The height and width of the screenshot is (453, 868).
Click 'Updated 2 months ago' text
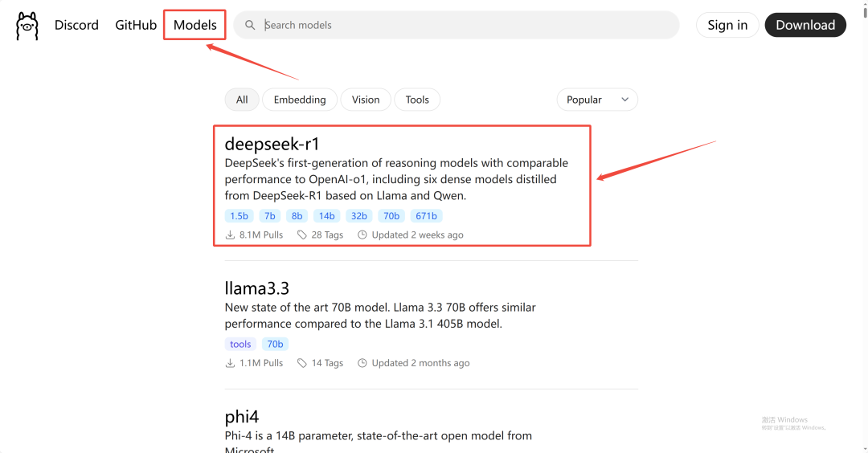click(420, 363)
